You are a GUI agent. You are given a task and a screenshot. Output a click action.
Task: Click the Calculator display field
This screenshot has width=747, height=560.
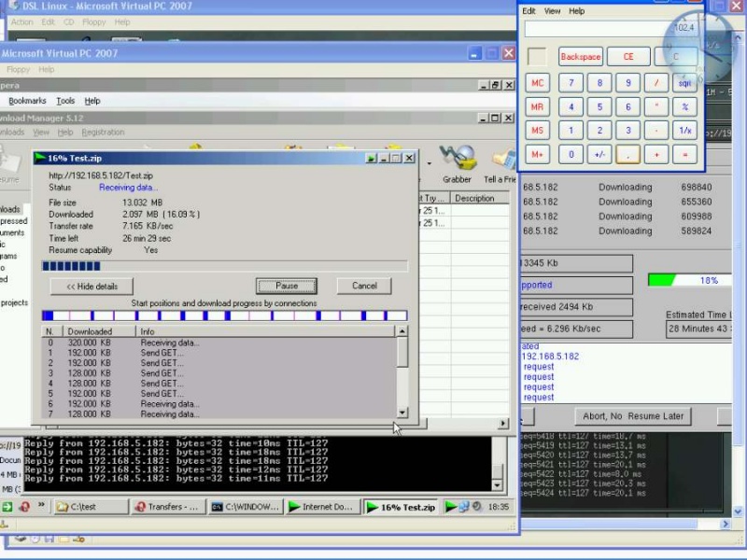(612, 29)
